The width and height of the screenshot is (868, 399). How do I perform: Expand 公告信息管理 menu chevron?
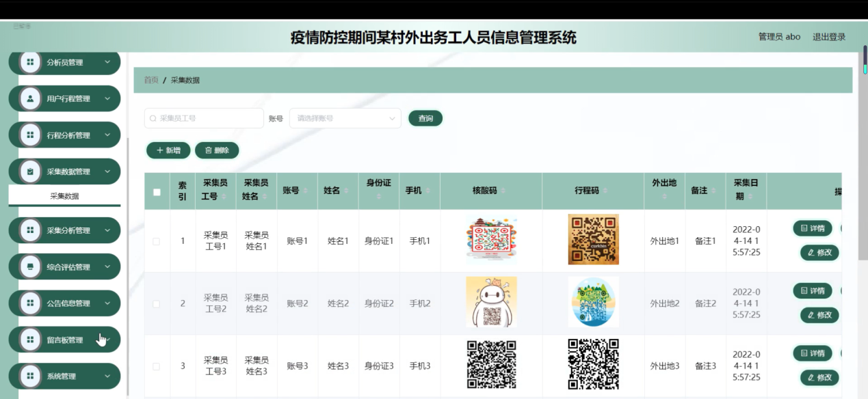[x=107, y=303]
